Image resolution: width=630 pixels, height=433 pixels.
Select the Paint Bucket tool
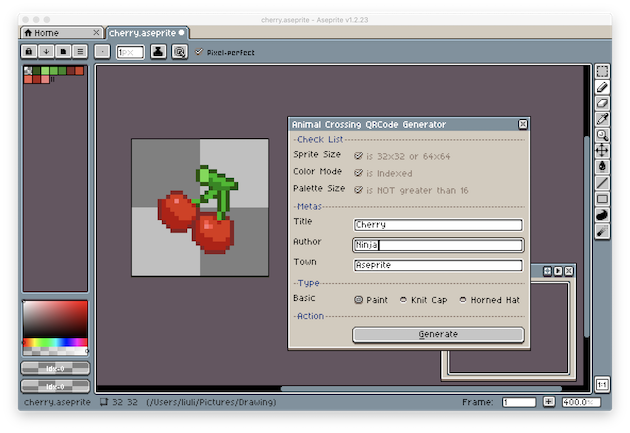602,167
